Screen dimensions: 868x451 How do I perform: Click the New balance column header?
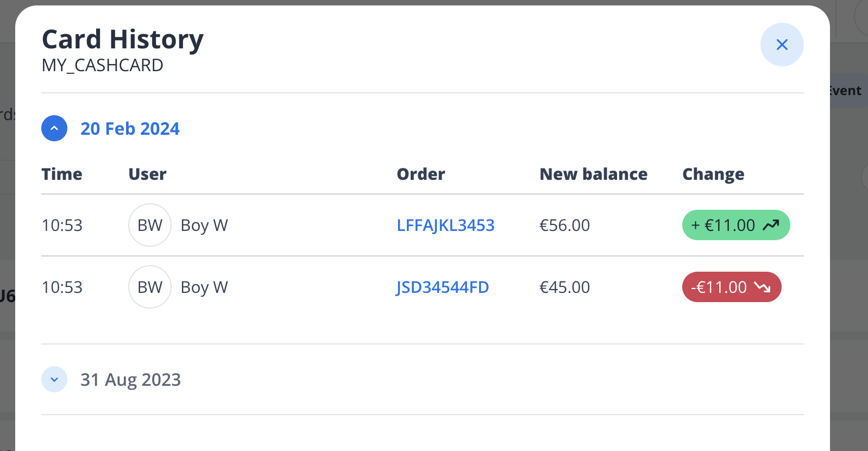click(x=593, y=174)
